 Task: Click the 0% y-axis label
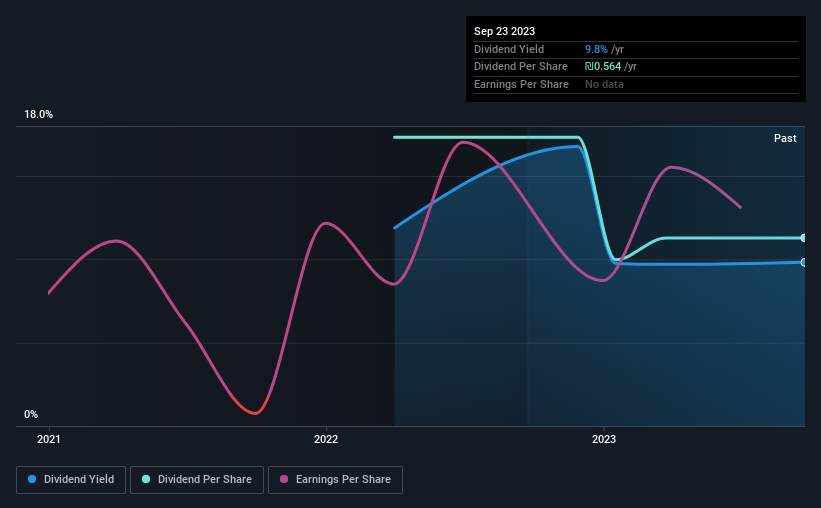pyautogui.click(x=31, y=414)
